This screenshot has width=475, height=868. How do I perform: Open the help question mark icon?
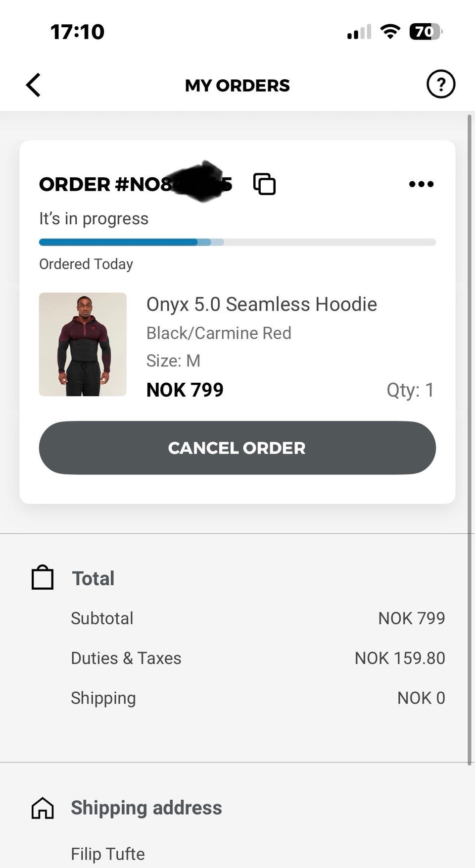[440, 84]
